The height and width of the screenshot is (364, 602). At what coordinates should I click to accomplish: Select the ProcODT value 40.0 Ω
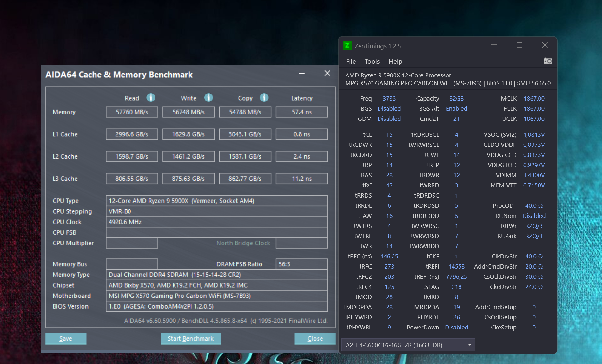534,206
